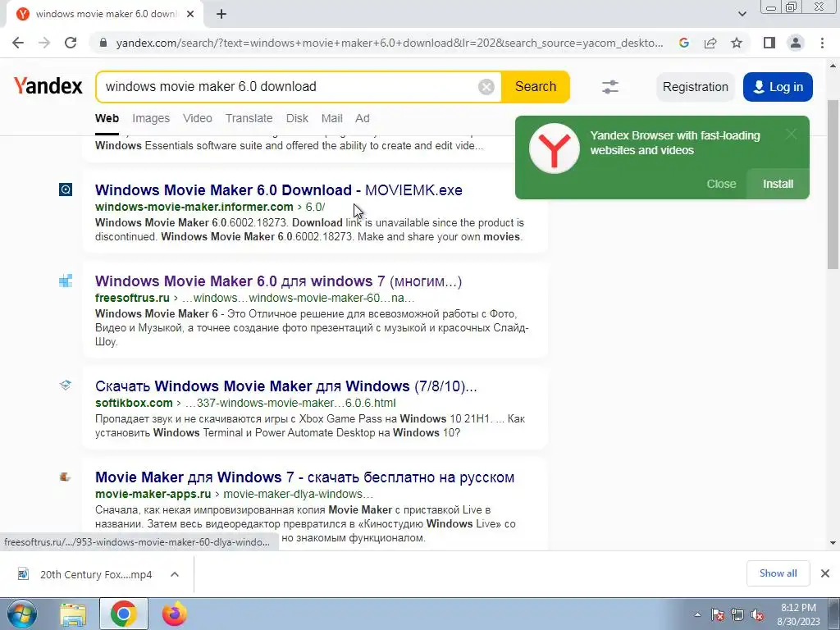This screenshot has width=840, height=630.
Task: Close the windows movie maker tab
Action: 190,14
